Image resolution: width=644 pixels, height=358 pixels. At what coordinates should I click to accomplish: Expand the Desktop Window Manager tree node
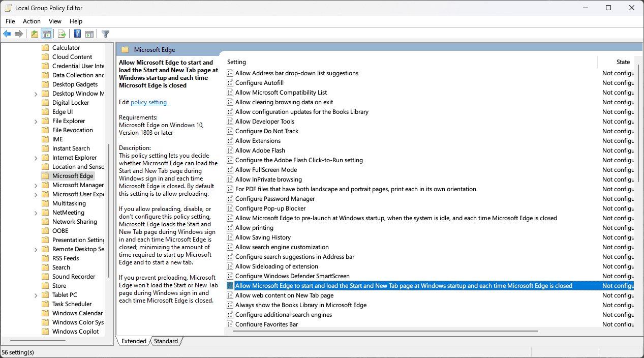pyautogui.click(x=36, y=94)
